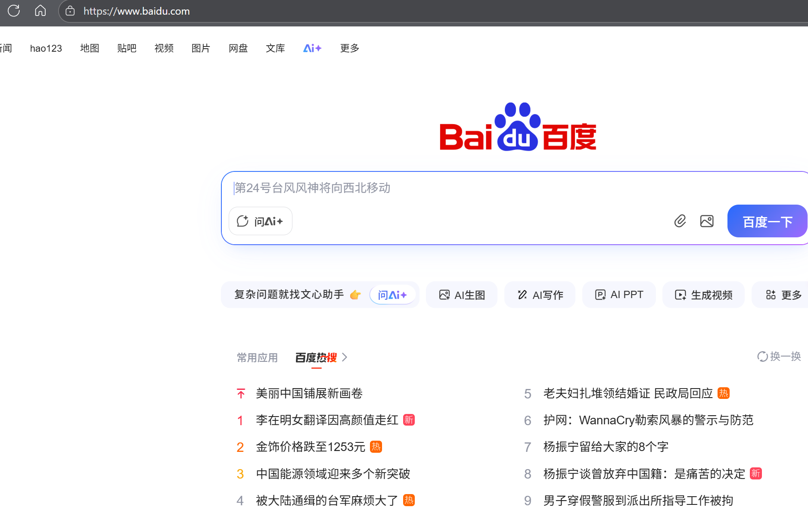Open the AI+ icon in top navigation

312,48
